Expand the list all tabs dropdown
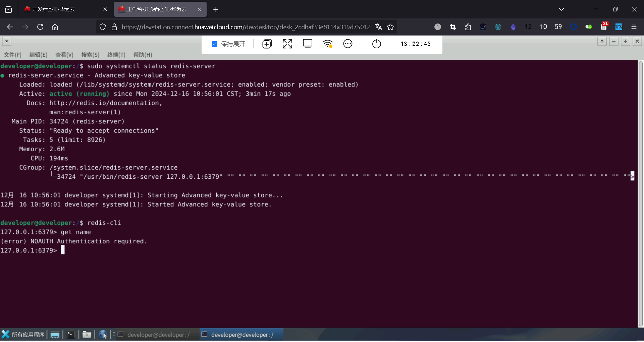 click(561, 9)
